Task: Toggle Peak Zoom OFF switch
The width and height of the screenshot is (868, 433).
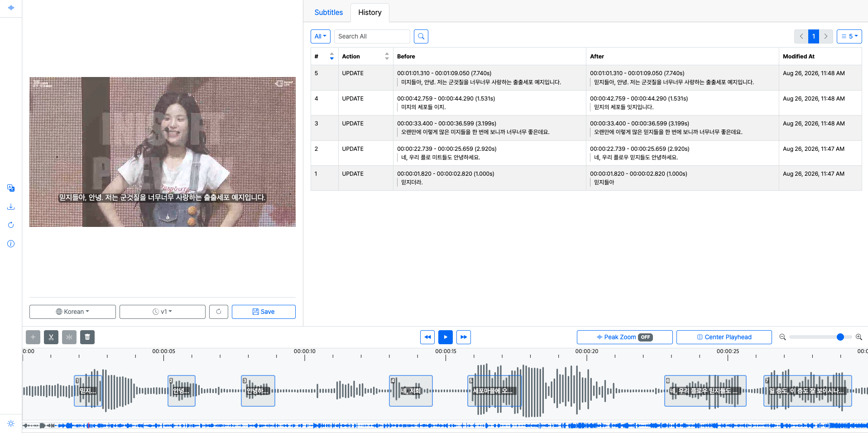Action: (x=624, y=337)
